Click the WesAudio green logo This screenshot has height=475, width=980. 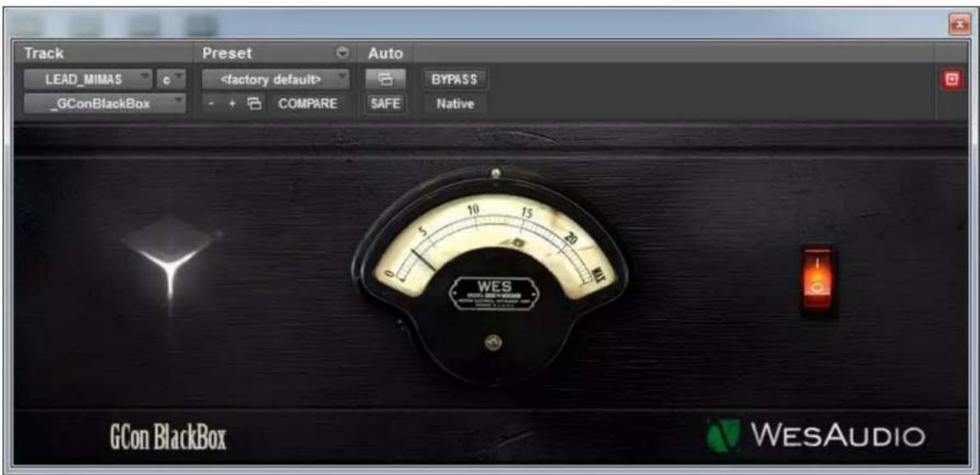click(723, 436)
